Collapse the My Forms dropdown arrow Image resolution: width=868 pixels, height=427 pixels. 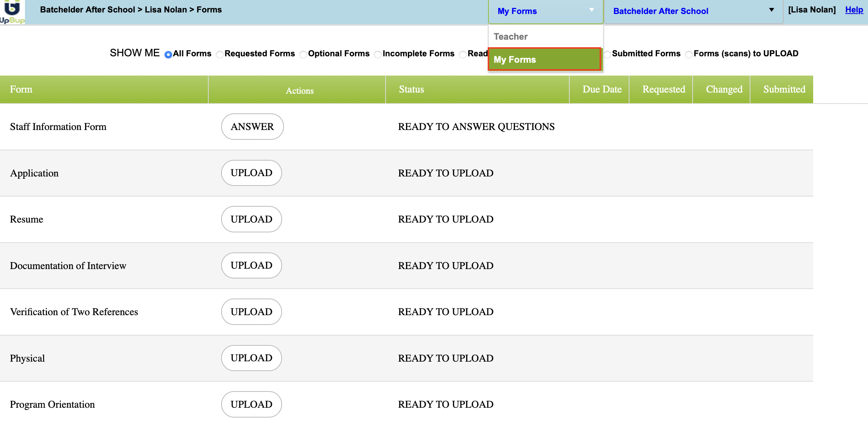[x=592, y=10]
